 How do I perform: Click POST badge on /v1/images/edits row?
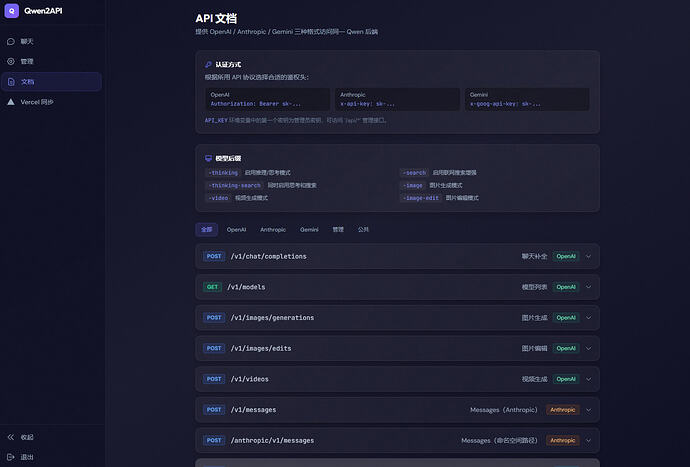(x=214, y=349)
